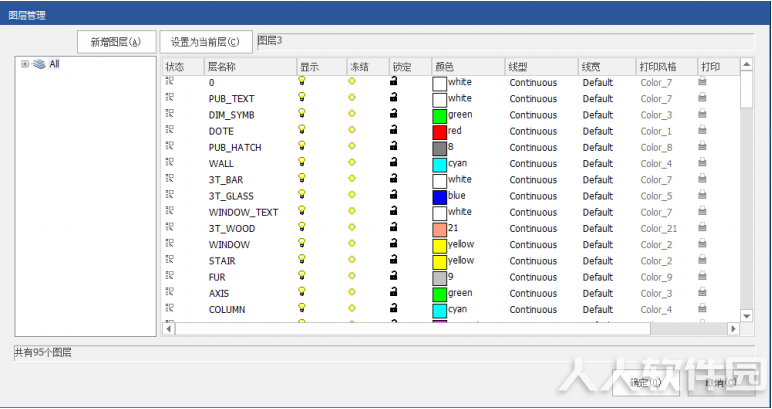The image size is (772, 409).
Task: Click the print icon of DOTE layer
Action: tap(703, 130)
